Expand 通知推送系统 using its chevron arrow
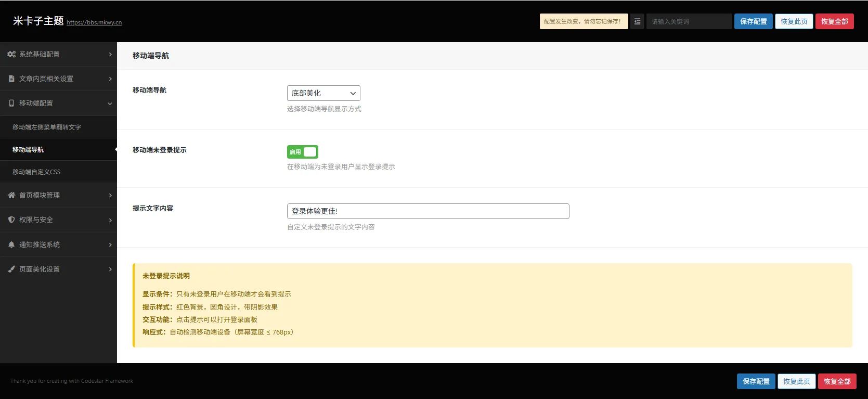Screen dimensions: 868x399 pos(110,244)
